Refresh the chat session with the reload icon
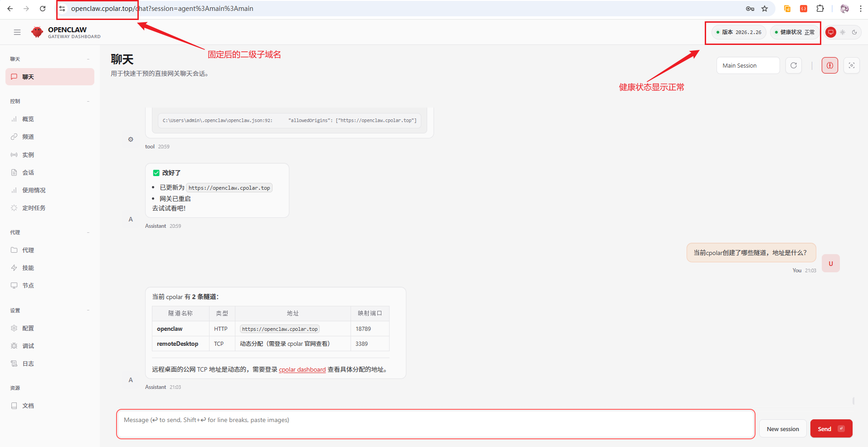The height and width of the screenshot is (447, 868). click(793, 65)
